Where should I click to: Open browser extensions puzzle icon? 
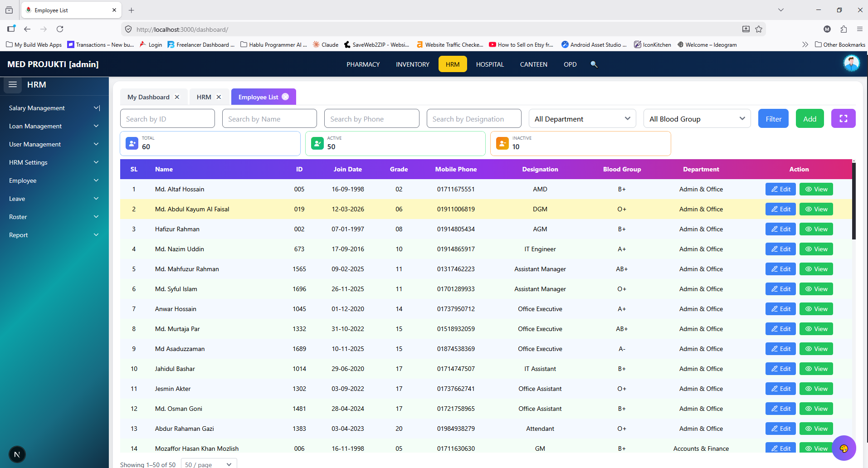[x=844, y=29]
